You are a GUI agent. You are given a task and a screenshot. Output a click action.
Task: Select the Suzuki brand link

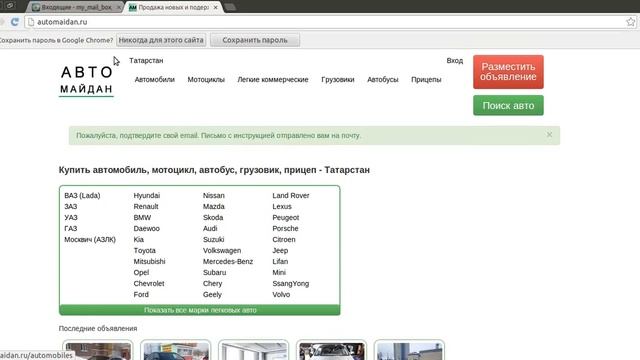coord(213,240)
